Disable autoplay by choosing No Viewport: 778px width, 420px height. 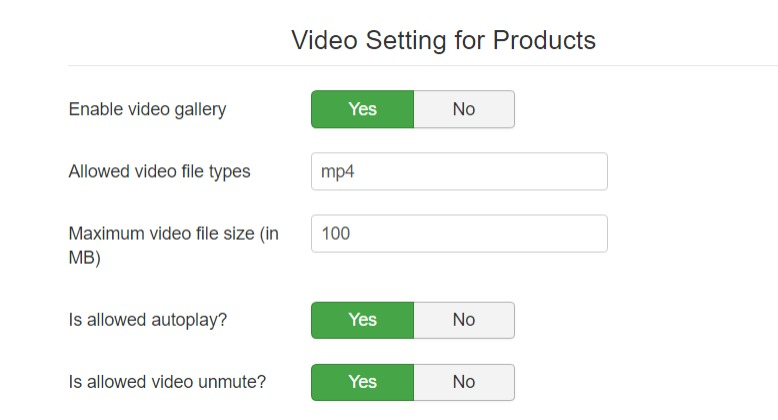point(464,320)
